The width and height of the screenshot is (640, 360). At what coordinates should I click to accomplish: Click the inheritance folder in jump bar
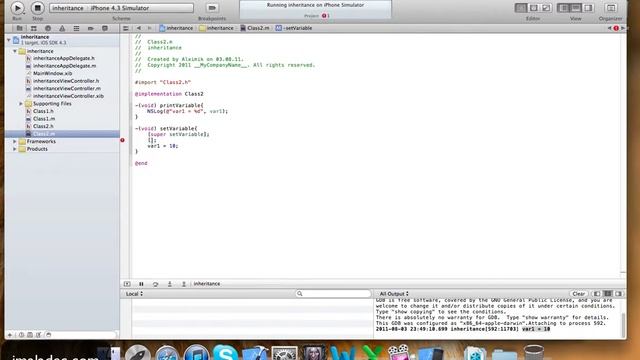pyautogui.click(x=217, y=28)
